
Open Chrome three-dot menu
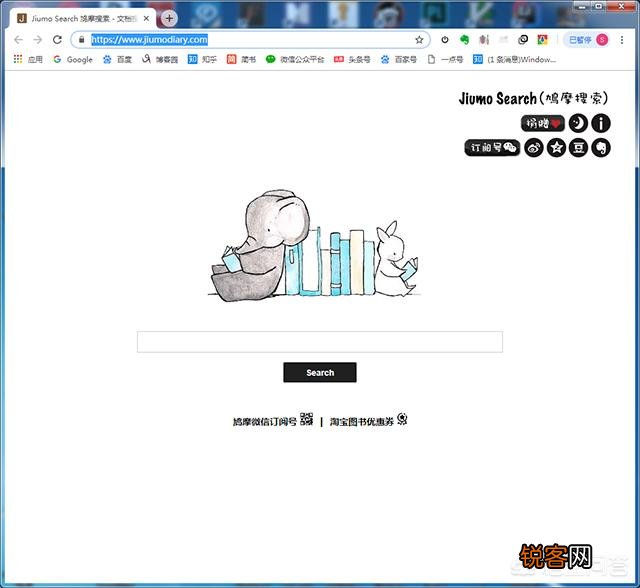(x=622, y=40)
